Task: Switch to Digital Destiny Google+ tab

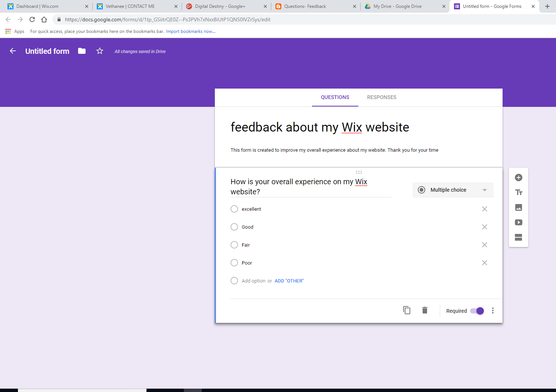Action: [x=226, y=6]
